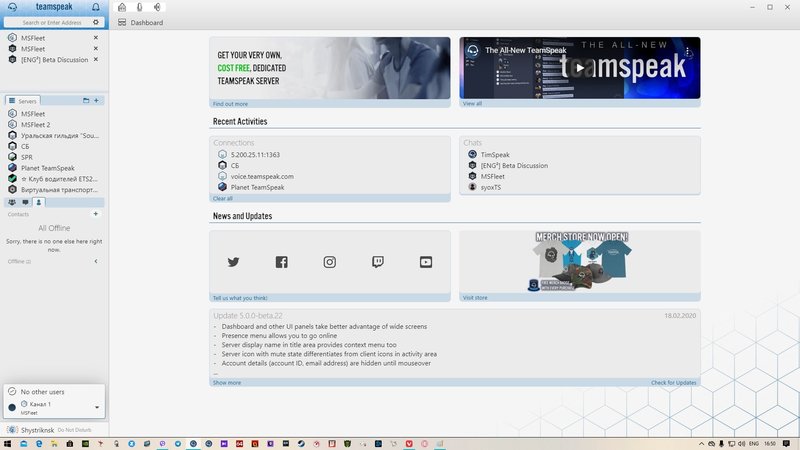Open Planet TeamSpeak in recent connections
800x450 pixels.
pyautogui.click(x=257, y=187)
